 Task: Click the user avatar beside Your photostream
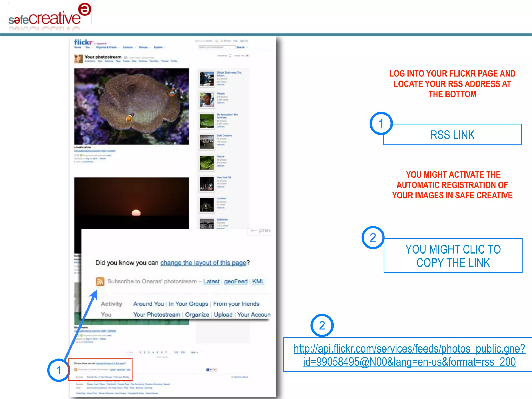click(x=78, y=59)
